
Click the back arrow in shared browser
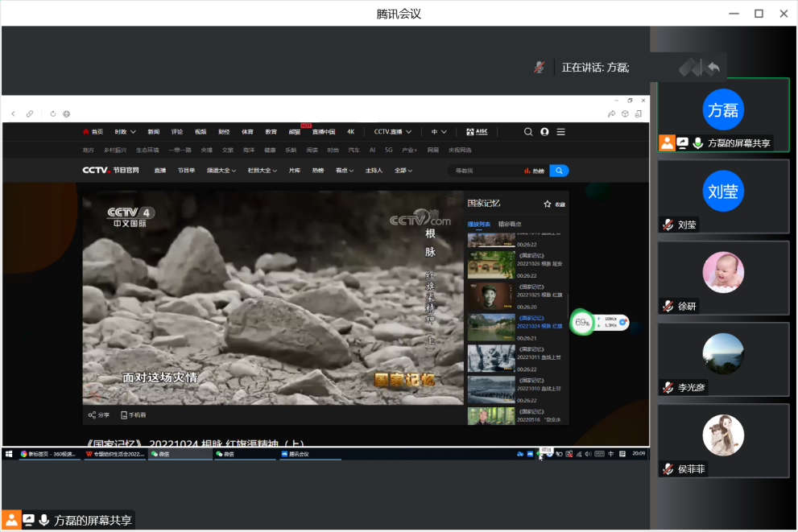(13, 114)
